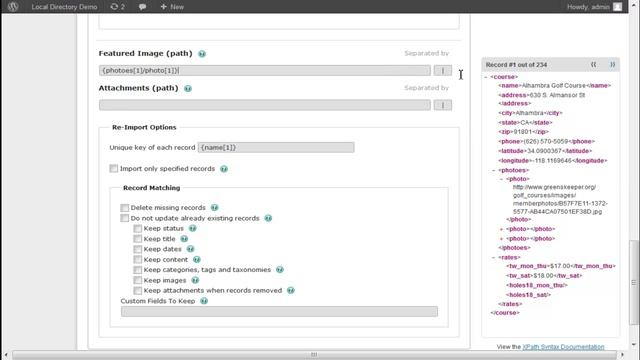This screenshot has height=360, width=640.
Task: Click the horizontal scrollbar right arrow
Action: pos(622,355)
